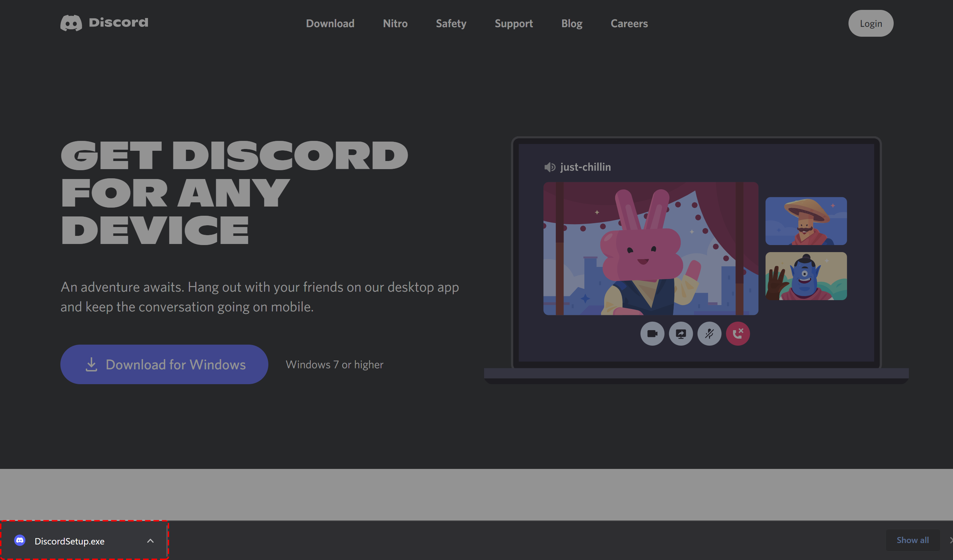Expand the DiscordSetup.exe download options chevron
Viewport: 953px width, 560px height.
(150, 541)
